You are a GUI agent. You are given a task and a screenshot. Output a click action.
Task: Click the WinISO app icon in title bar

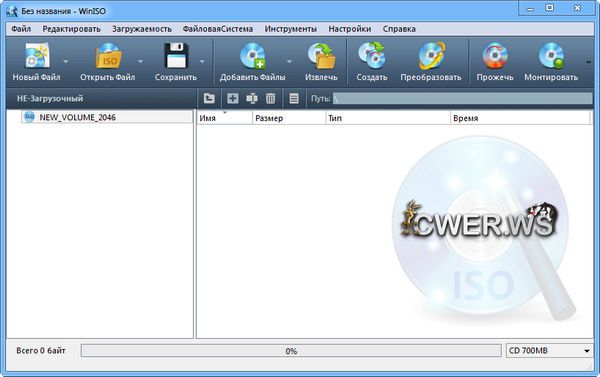coord(12,11)
